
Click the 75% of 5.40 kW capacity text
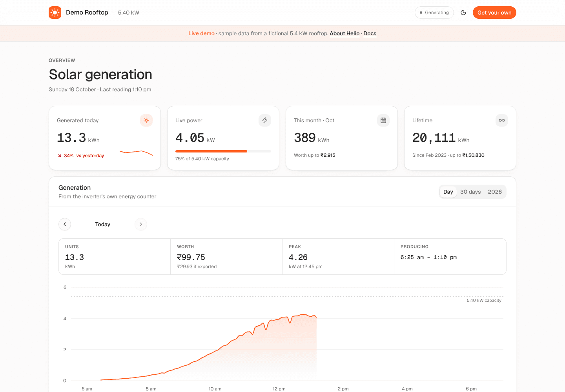pos(202,159)
